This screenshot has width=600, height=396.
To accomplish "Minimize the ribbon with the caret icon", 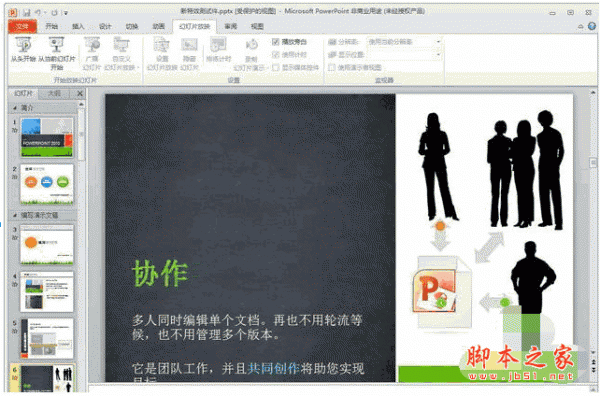I will (x=580, y=26).
